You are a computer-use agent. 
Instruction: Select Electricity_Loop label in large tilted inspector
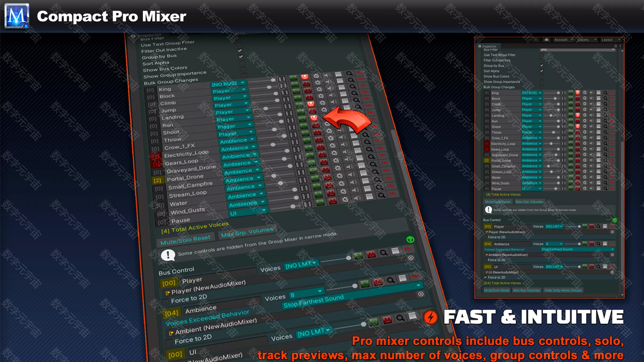coord(187,153)
